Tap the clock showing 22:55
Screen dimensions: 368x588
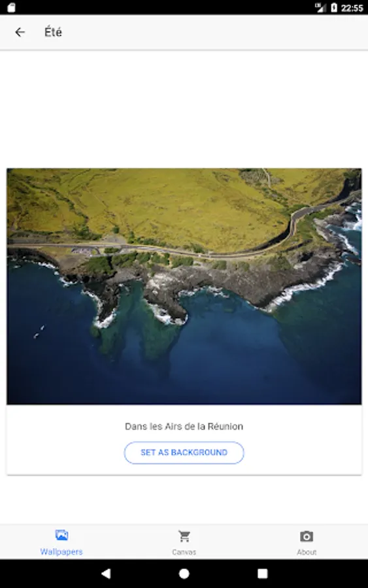(352, 8)
